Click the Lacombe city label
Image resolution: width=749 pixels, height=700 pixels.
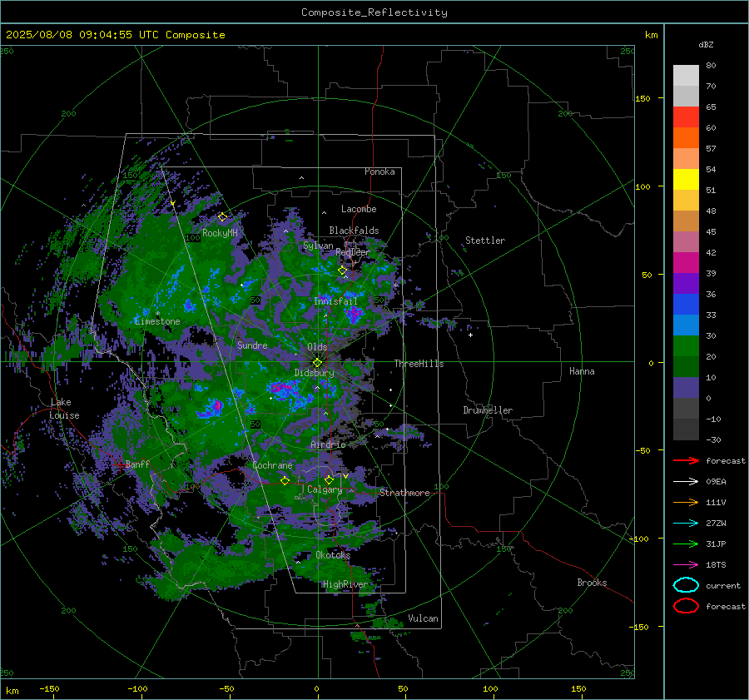click(359, 209)
